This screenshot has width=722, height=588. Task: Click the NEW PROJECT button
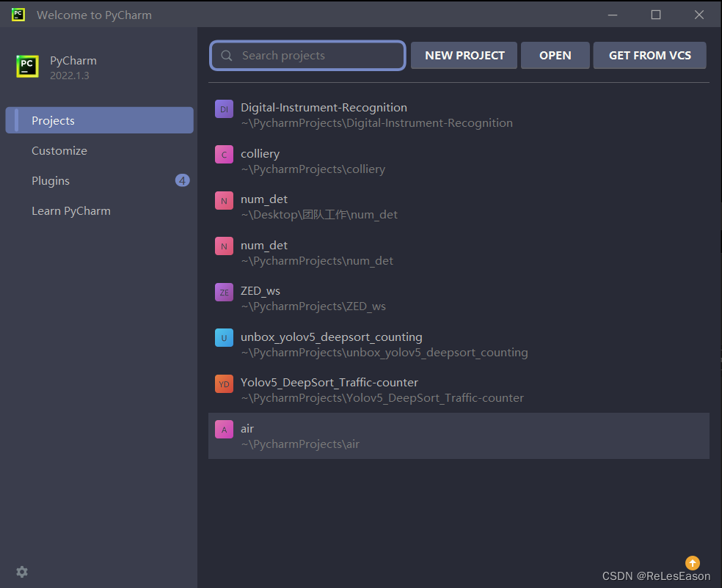464,55
